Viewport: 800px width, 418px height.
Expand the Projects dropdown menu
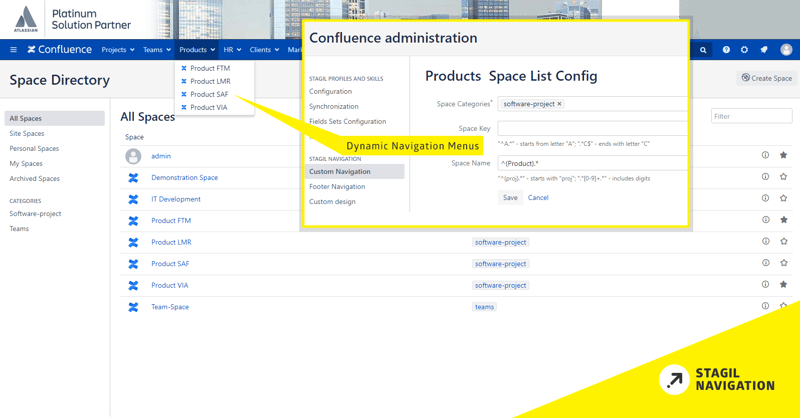[x=118, y=50]
